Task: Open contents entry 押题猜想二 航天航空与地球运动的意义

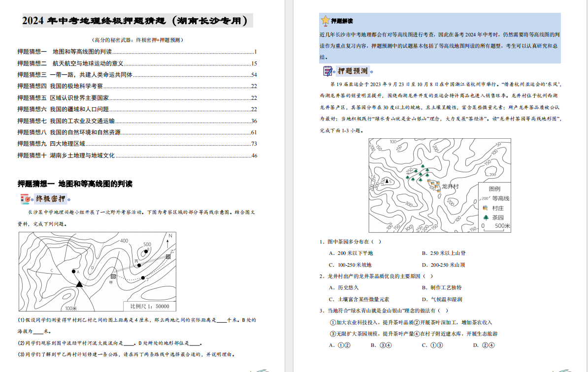Action: (x=137, y=63)
